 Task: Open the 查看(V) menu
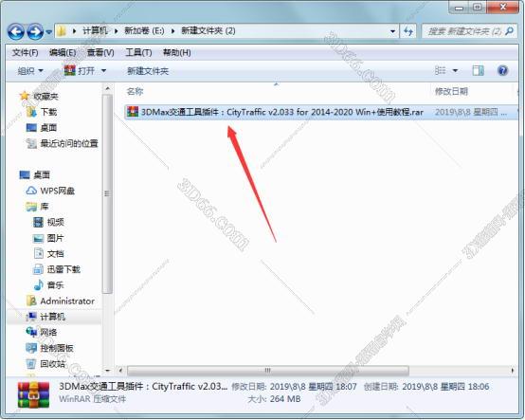(x=100, y=52)
